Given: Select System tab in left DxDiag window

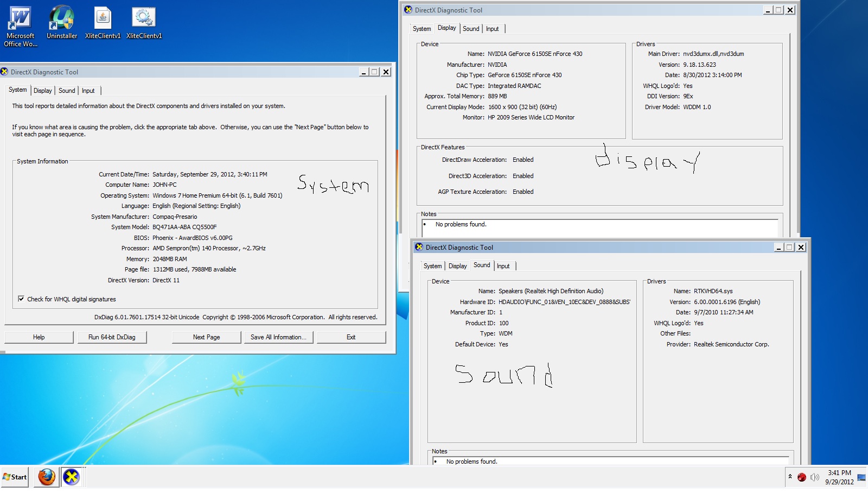Looking at the screenshot, I should 18,90.
